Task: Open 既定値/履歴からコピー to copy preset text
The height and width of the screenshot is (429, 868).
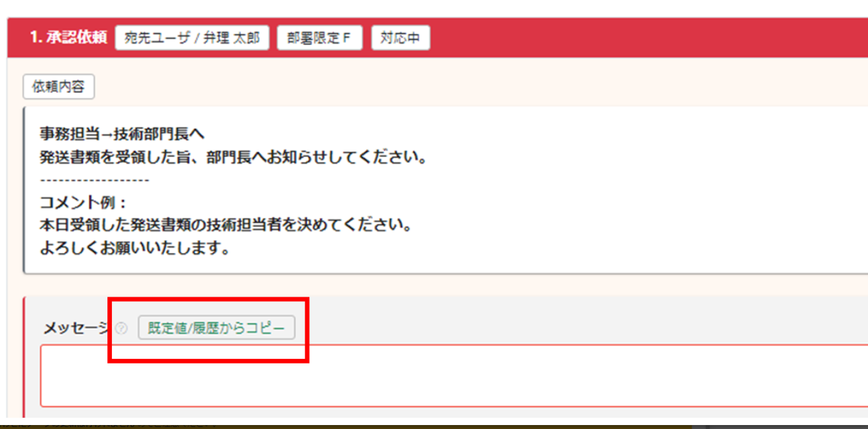Action: tap(216, 328)
